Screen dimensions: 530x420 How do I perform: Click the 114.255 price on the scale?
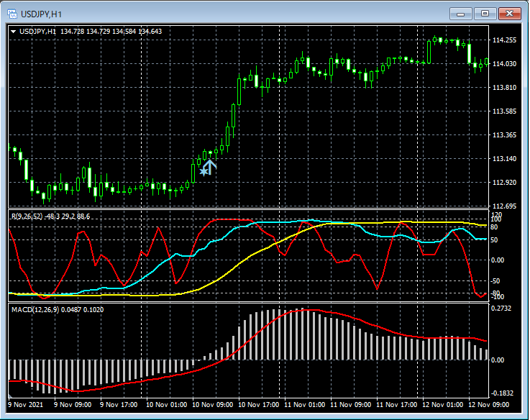(506, 40)
